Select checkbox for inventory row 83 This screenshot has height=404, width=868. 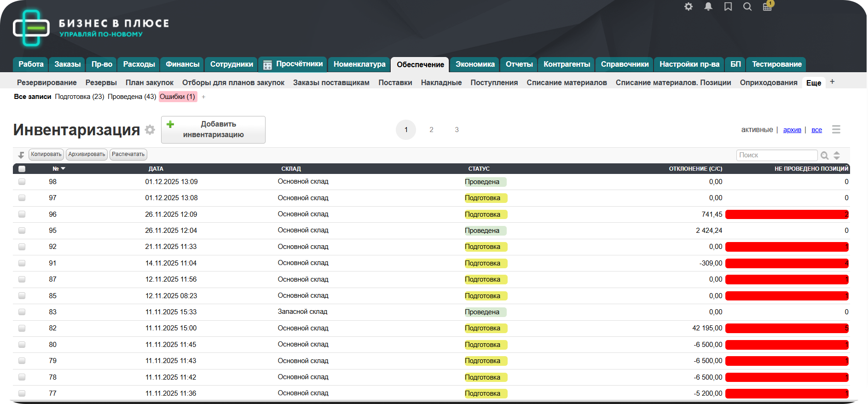coord(22,312)
